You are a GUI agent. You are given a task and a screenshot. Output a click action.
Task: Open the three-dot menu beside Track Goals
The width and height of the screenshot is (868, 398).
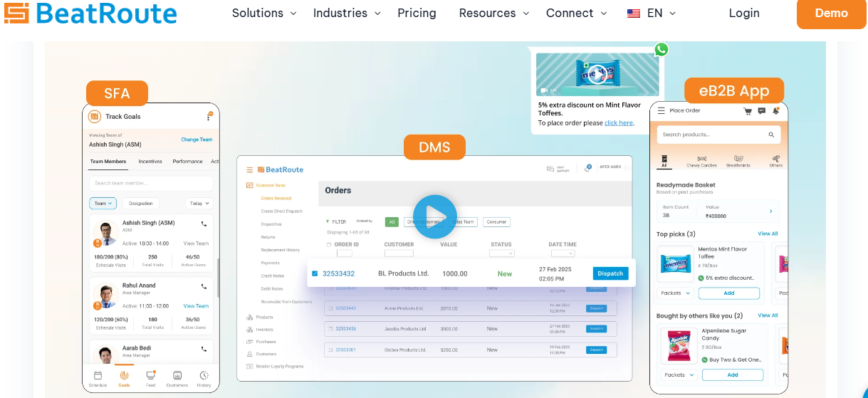(x=209, y=117)
